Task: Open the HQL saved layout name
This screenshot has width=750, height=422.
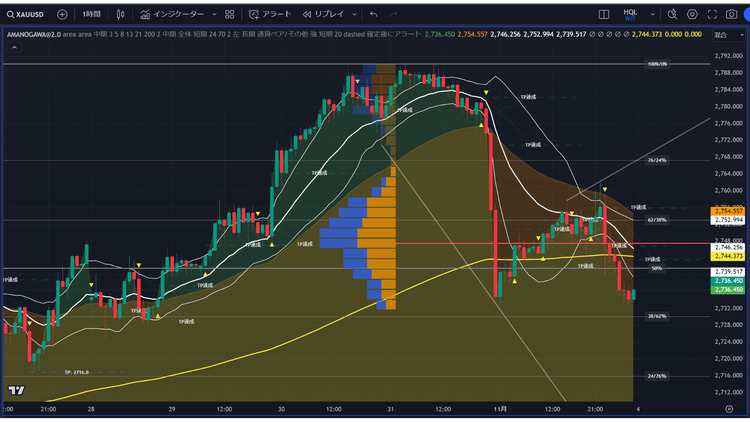Action: (x=630, y=12)
